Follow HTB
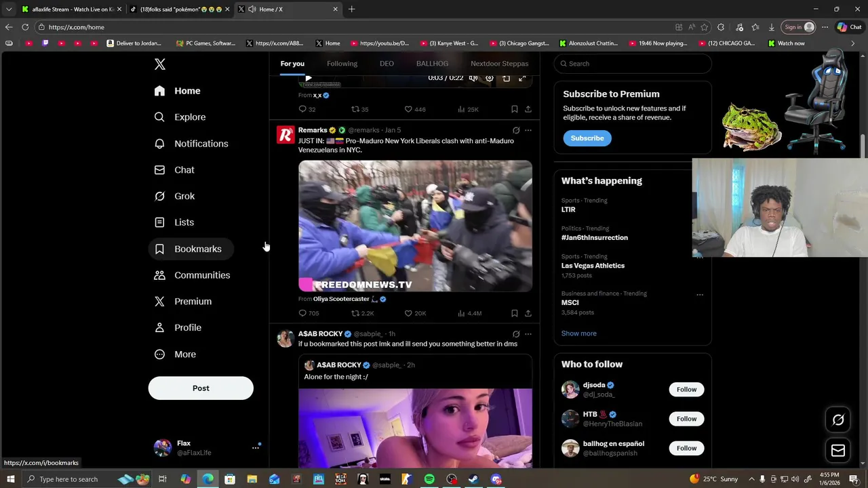This screenshot has width=868, height=488. tap(686, 419)
